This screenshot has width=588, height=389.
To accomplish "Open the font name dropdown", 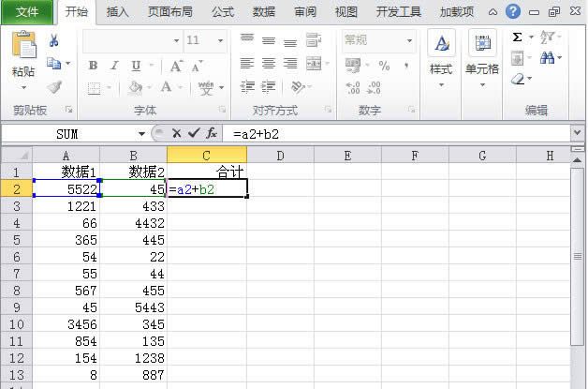I will [176, 40].
